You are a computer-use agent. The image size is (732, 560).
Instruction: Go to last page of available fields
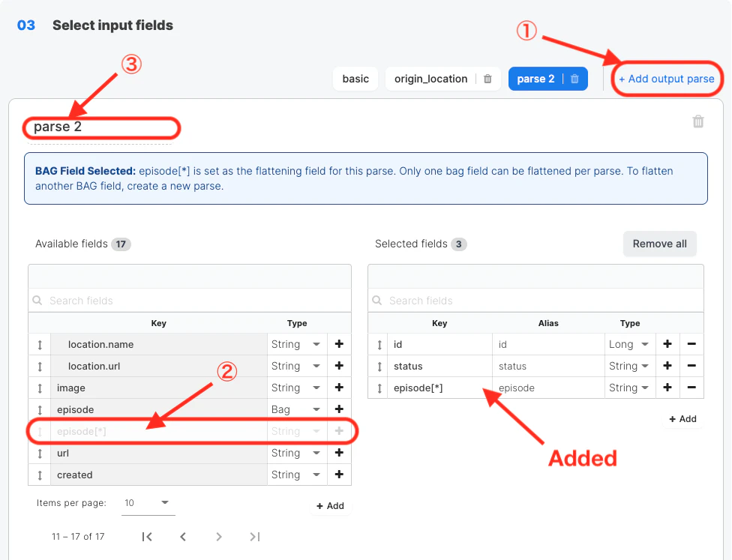(x=254, y=537)
